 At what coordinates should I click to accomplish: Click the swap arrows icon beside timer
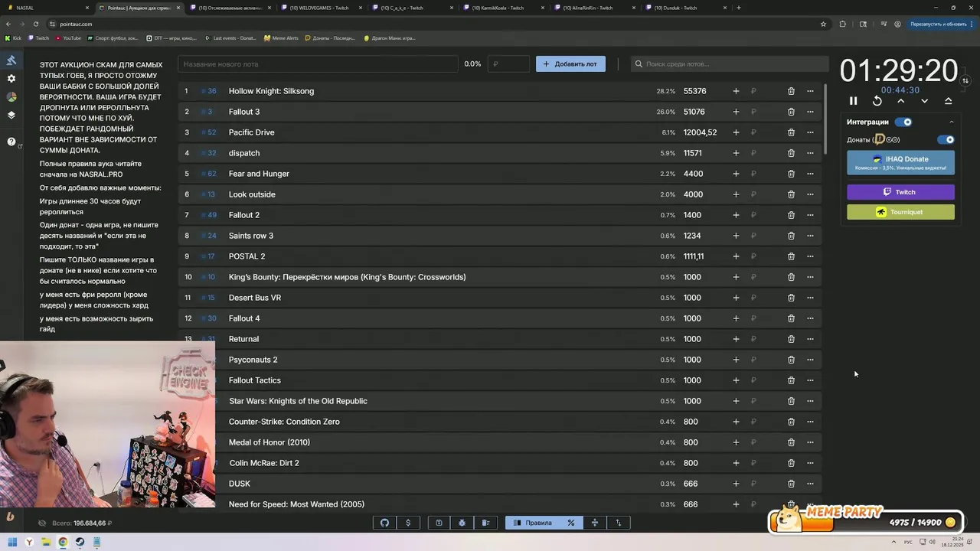coord(965,80)
